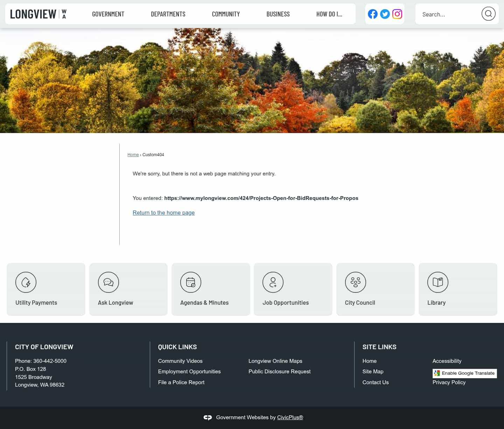Select the BUSINESS nav item
The height and width of the screenshot is (429, 504).
tap(278, 14)
